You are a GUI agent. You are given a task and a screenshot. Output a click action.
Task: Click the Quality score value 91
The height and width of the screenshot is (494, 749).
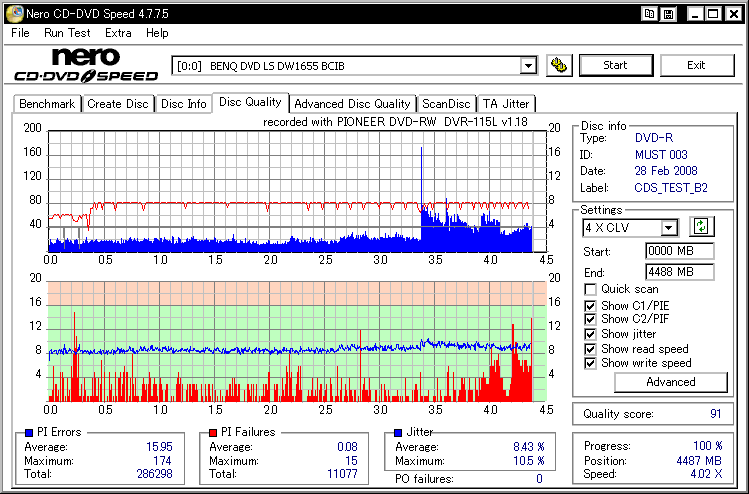coord(715,414)
